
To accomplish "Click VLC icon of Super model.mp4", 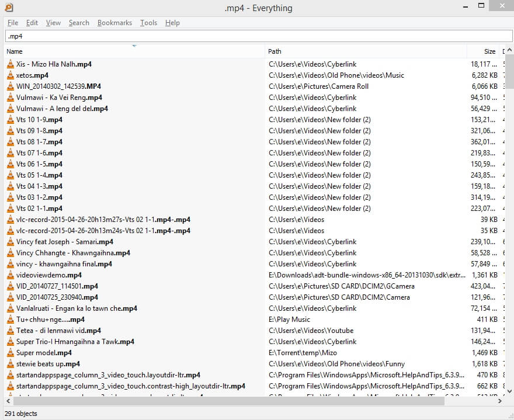I will pyautogui.click(x=11, y=353).
